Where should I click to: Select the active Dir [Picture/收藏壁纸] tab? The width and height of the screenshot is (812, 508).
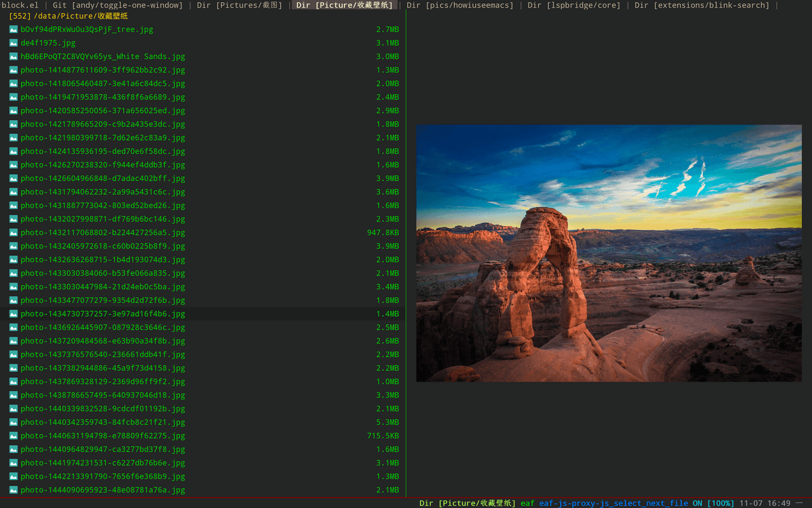click(x=345, y=5)
